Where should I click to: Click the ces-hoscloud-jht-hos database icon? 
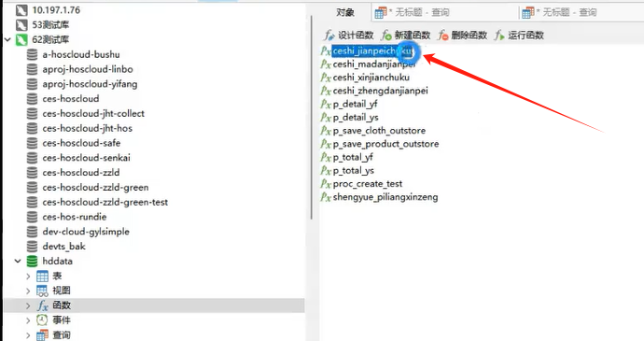[x=32, y=129]
